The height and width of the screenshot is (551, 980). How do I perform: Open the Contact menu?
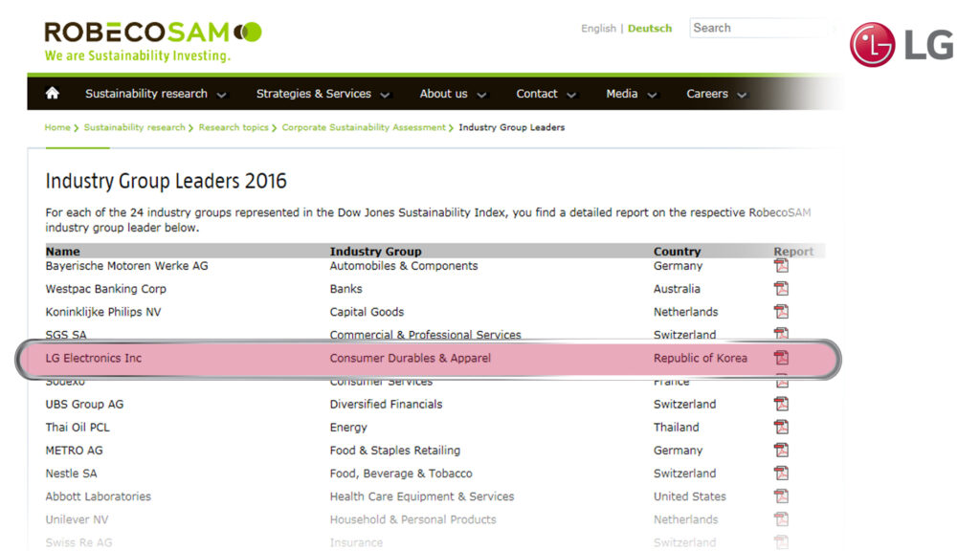pos(546,94)
